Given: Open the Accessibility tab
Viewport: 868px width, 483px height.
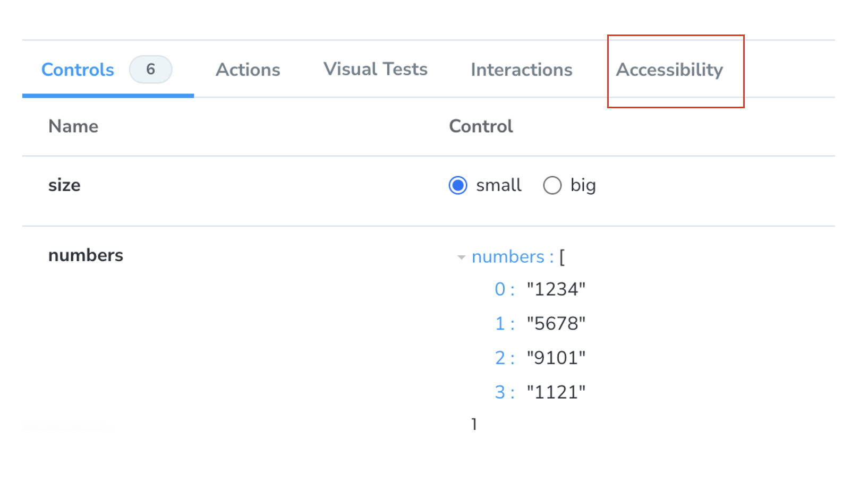Looking at the screenshot, I should coord(669,70).
